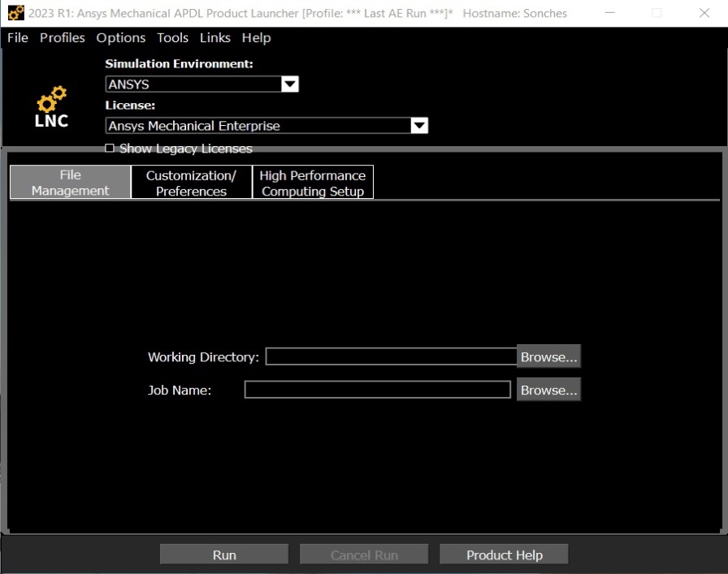Click the Job Name input field
This screenshot has height=574, width=728.
pyautogui.click(x=378, y=390)
